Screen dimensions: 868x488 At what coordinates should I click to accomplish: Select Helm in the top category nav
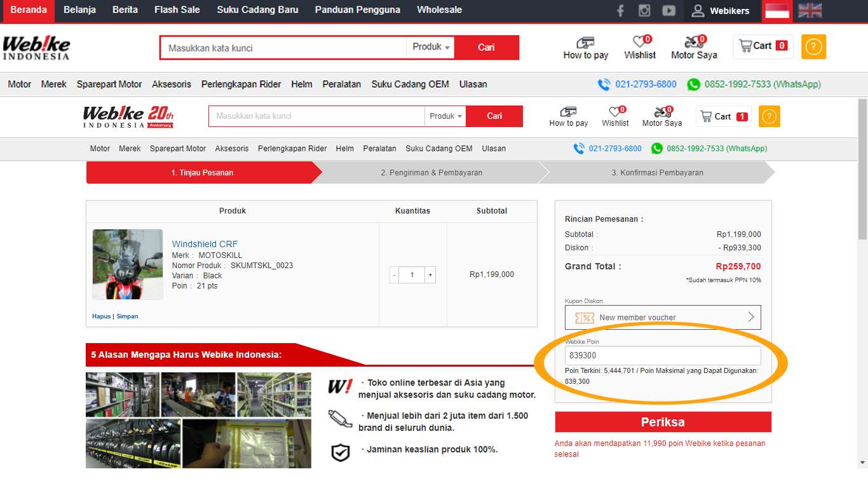pos(302,85)
